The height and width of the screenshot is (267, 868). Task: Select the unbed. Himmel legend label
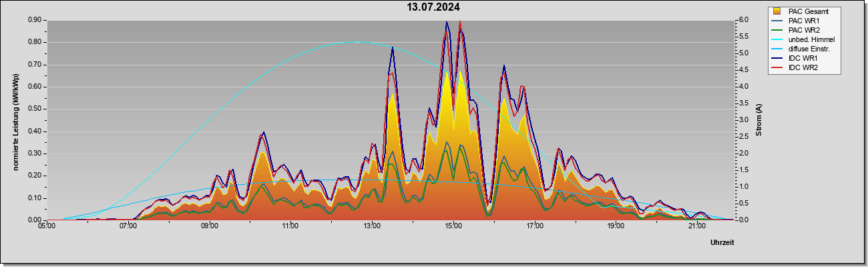(811, 39)
